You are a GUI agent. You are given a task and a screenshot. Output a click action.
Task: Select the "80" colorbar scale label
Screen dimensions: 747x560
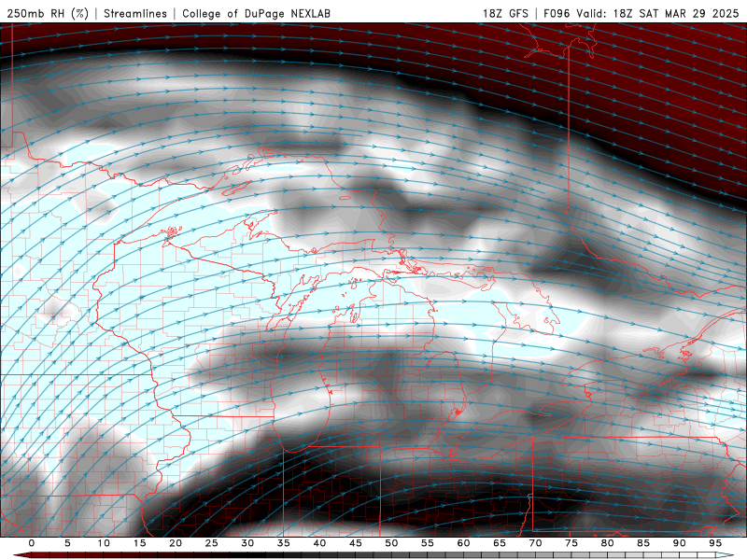(607, 543)
